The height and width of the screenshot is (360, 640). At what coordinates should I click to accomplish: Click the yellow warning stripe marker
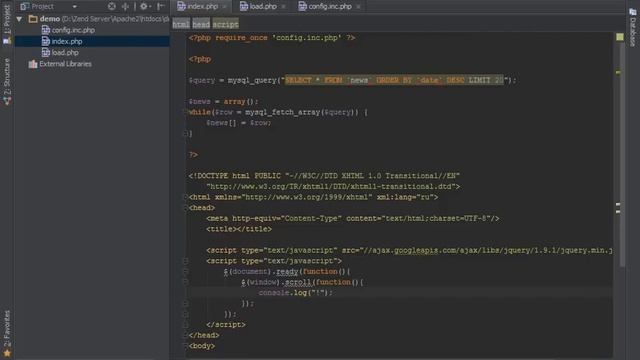[618, 72]
